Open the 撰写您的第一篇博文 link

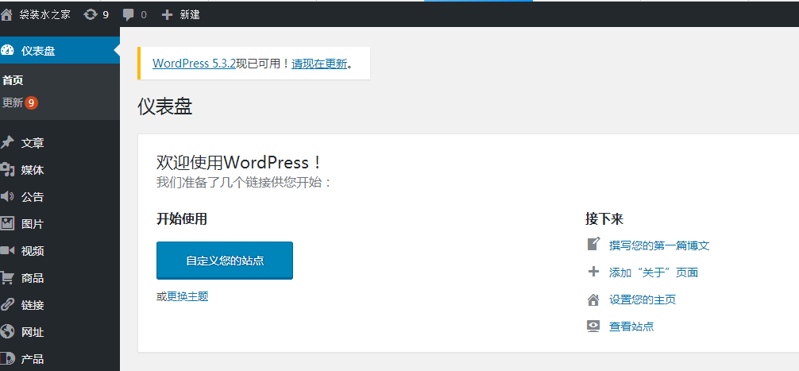[659, 246]
